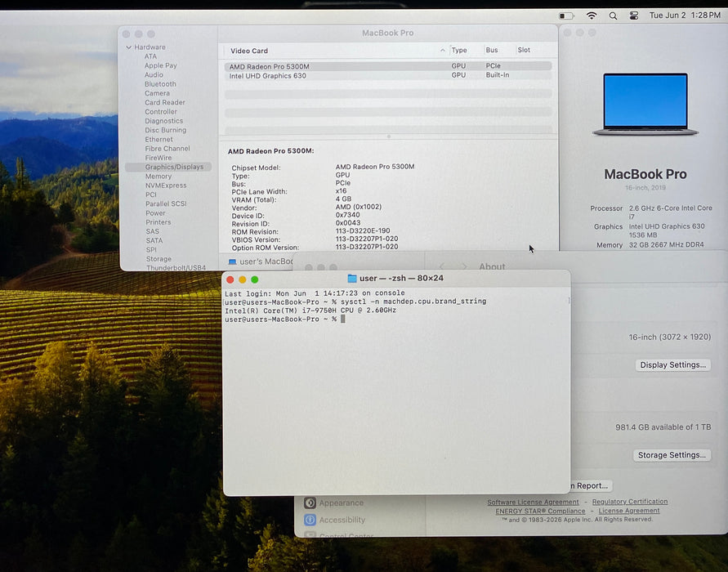Select ATA in the Hardware sidebar

150,56
